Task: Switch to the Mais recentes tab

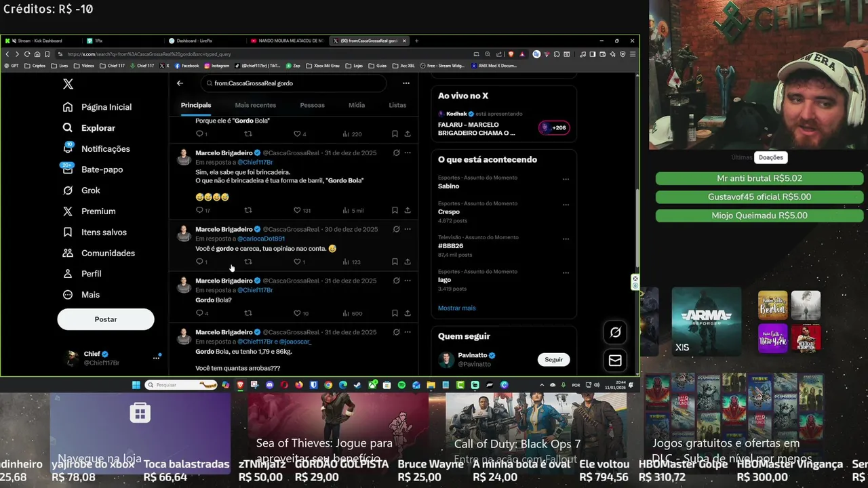Action: 255,105
